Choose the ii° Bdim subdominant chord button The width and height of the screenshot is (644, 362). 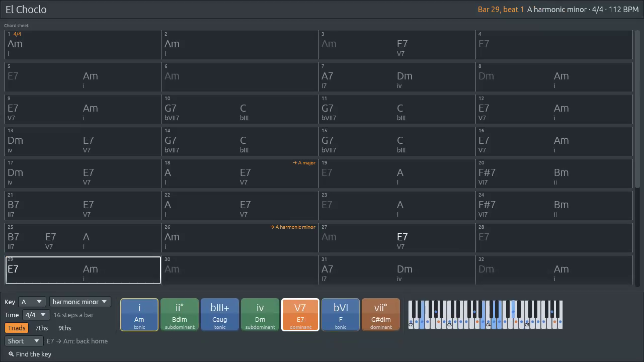coord(180,315)
